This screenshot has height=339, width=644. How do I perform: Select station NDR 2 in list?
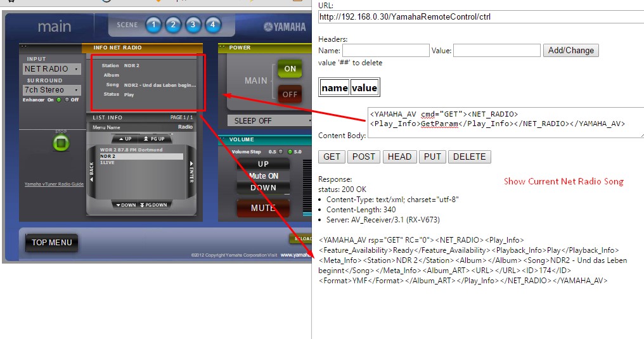pos(141,157)
